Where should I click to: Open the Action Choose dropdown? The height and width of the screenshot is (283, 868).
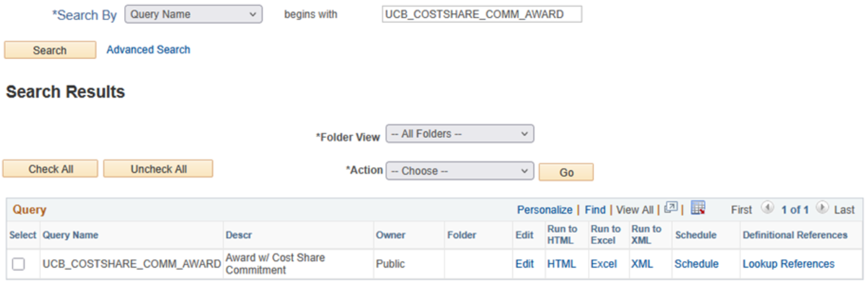click(x=459, y=171)
